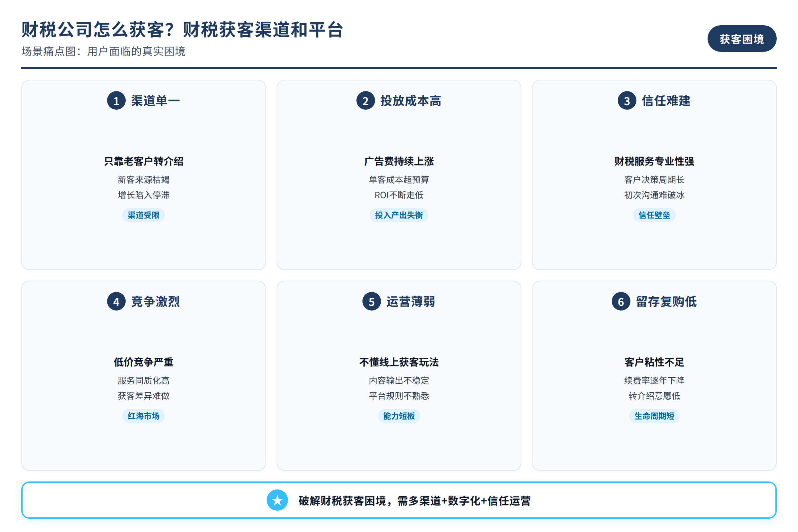Click the 获客困境 pill badge
The width and height of the screenshot is (798, 532).
(742, 39)
